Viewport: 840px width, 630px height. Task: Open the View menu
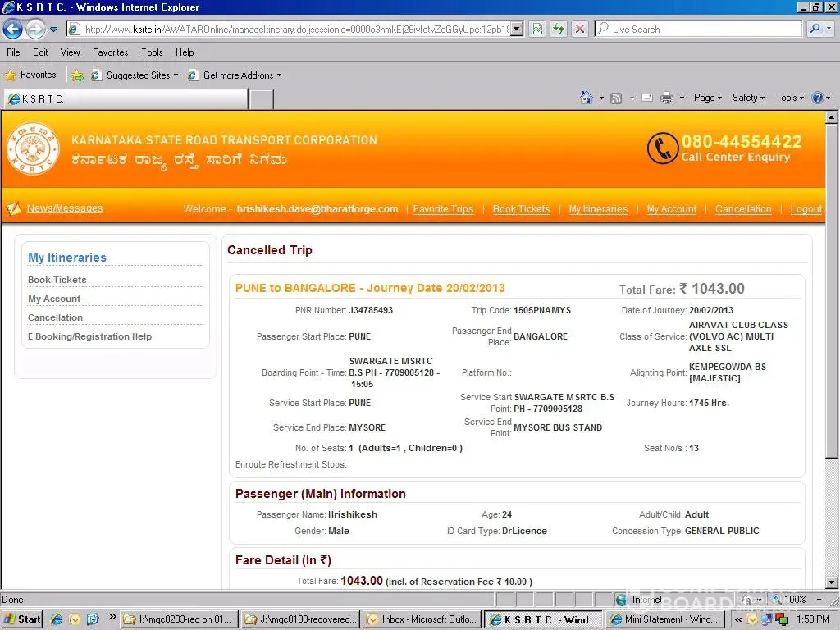[x=71, y=52]
